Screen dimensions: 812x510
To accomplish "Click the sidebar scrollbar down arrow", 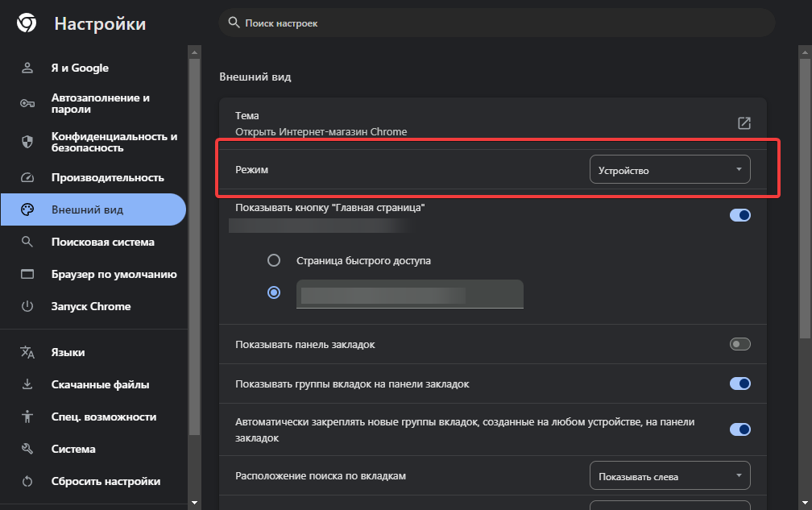I will 195,502.
